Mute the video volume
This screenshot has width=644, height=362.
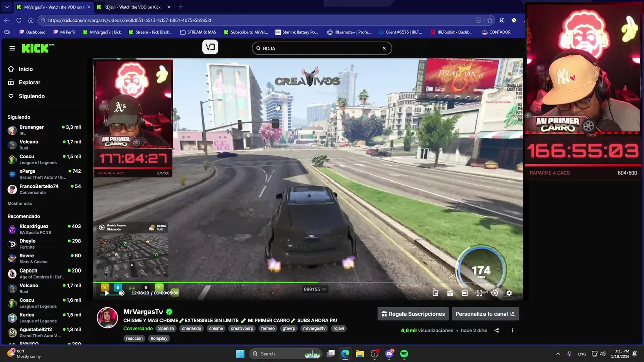[x=121, y=293]
